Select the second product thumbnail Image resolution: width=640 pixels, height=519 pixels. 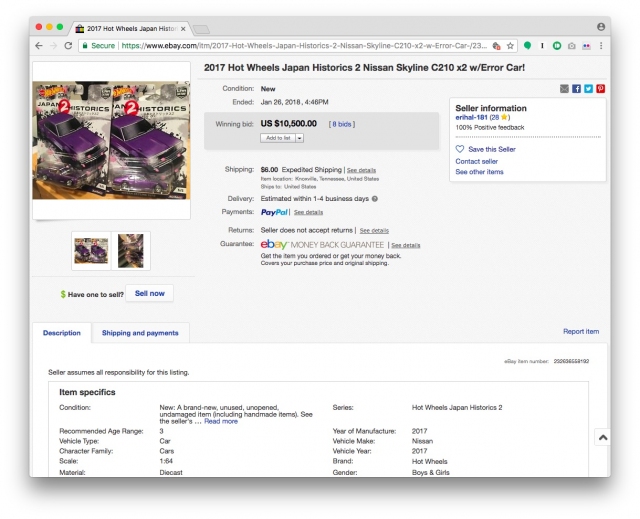[131, 250]
